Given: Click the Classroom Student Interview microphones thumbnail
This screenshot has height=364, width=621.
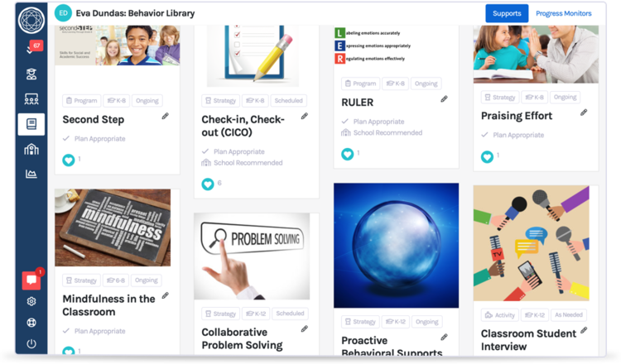Looking at the screenshot, I should click(x=531, y=243).
